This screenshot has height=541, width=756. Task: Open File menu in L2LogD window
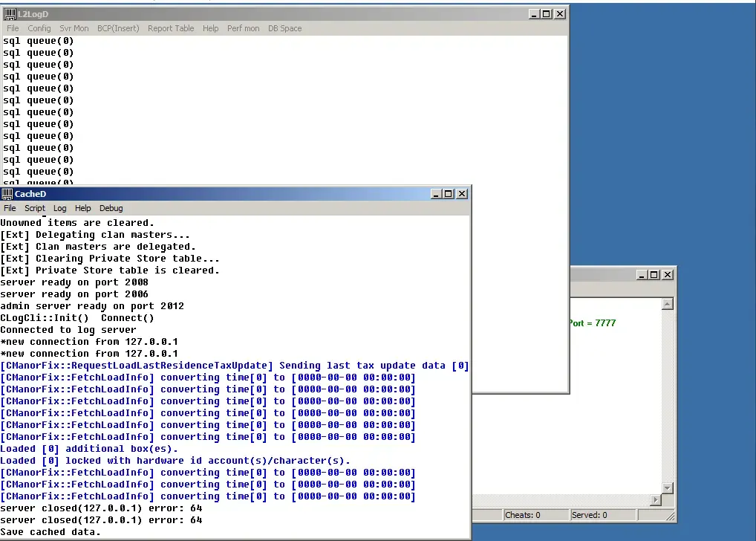[x=13, y=28]
